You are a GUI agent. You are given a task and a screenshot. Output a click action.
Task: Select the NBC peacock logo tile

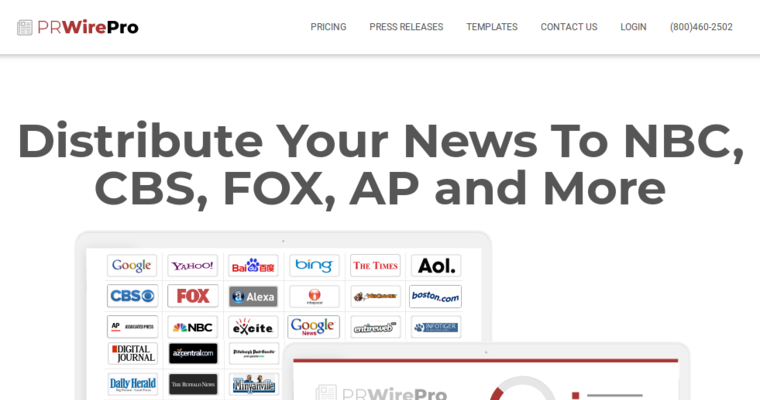point(193,327)
